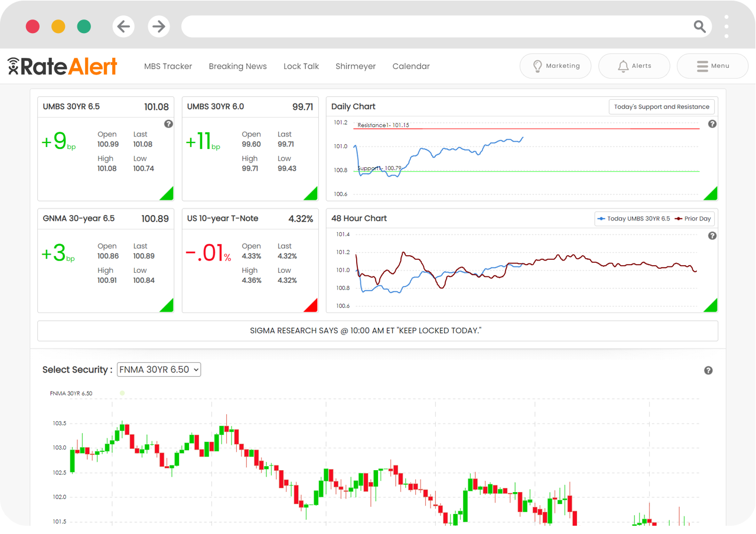Click the 48 Hour Chart help icon
The image size is (756, 534).
(x=712, y=236)
